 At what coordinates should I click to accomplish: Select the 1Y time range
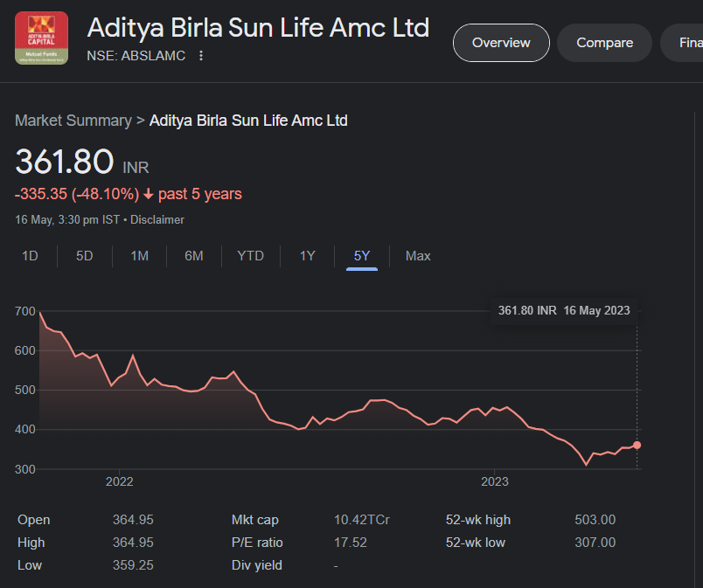point(307,256)
